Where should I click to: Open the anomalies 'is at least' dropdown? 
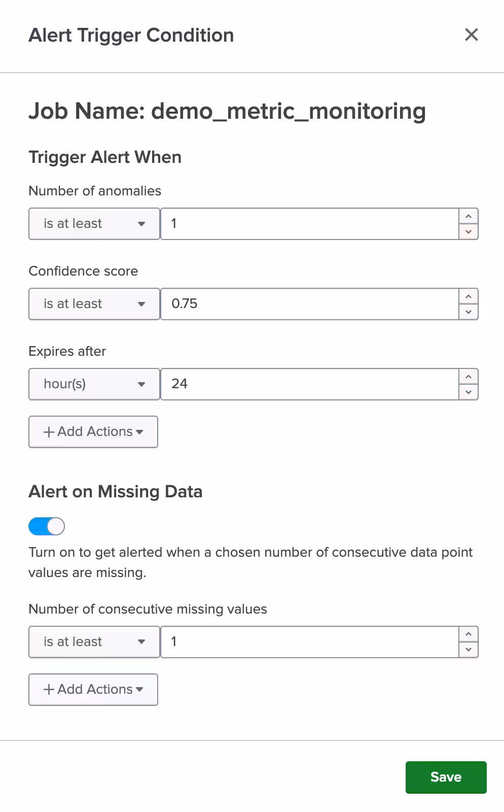pyautogui.click(x=94, y=224)
